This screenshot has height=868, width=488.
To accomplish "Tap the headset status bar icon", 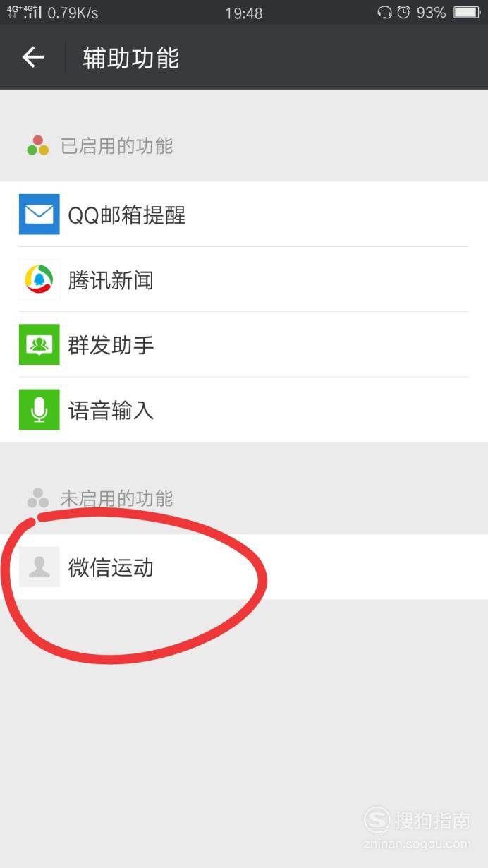I will point(384,12).
